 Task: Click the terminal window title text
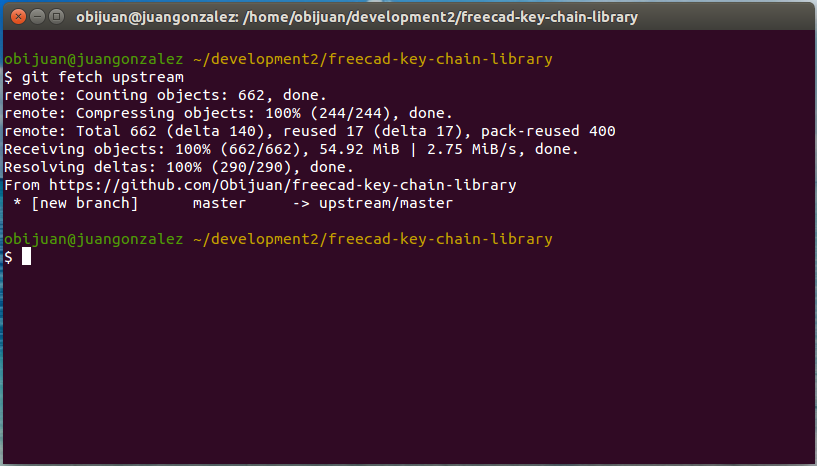356,18
